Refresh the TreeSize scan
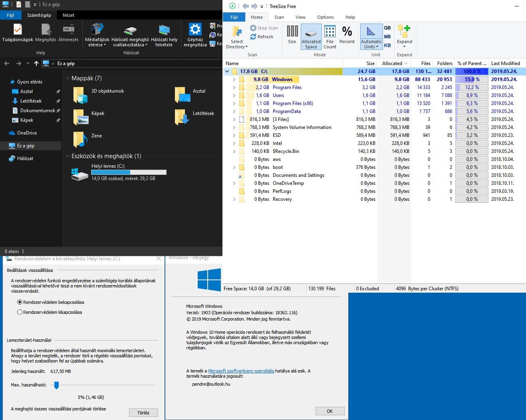526x420 pixels. pyautogui.click(x=262, y=37)
